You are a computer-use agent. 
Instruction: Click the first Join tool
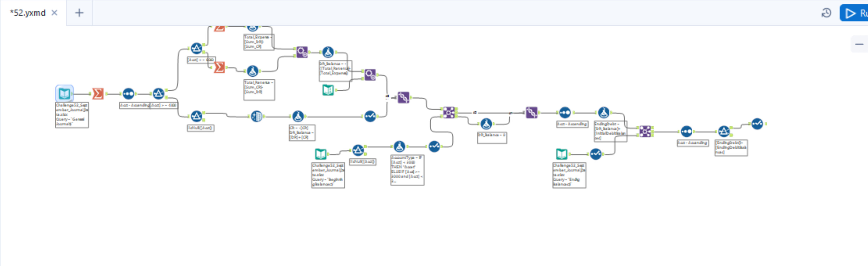(x=449, y=112)
